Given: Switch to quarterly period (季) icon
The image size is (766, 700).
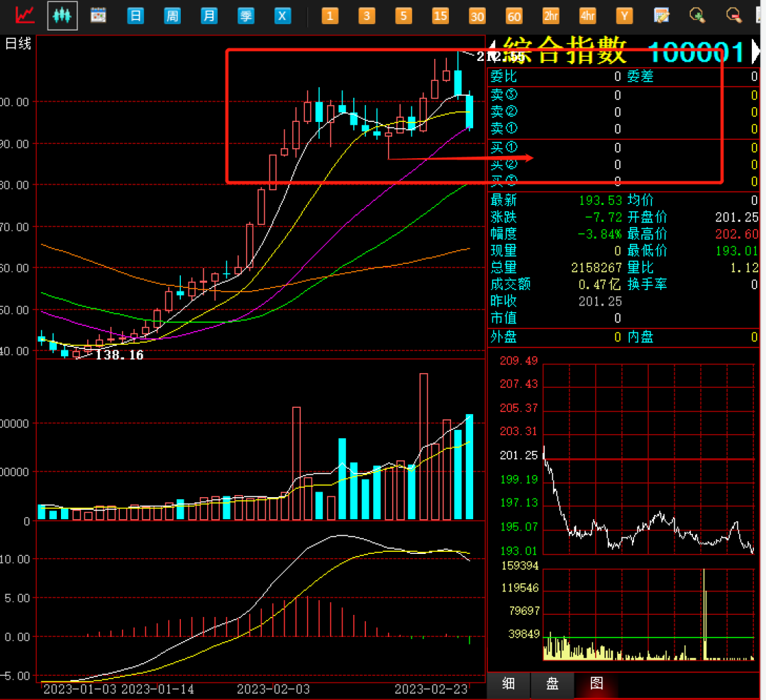Looking at the screenshot, I should [245, 15].
